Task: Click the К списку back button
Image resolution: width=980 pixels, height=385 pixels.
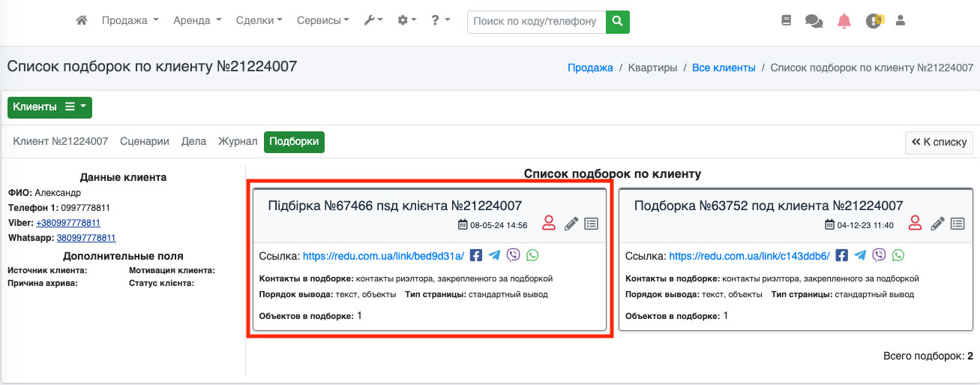Action: (x=939, y=142)
